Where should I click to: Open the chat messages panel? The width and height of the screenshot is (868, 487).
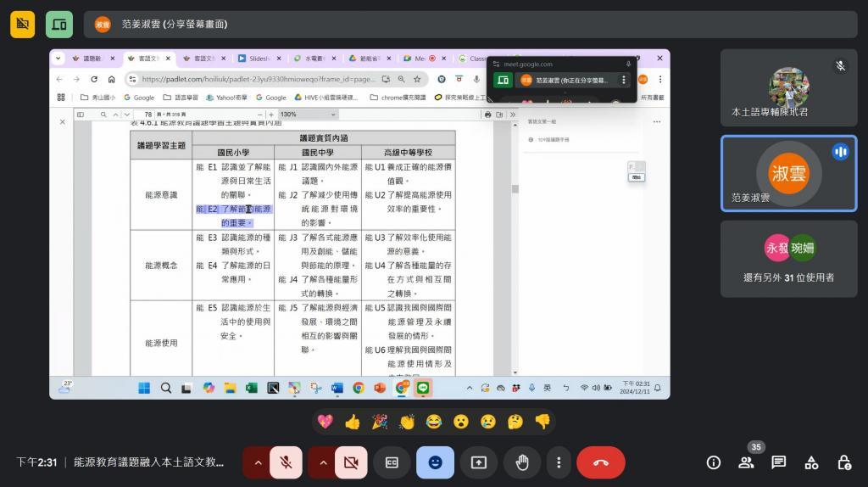click(x=778, y=462)
